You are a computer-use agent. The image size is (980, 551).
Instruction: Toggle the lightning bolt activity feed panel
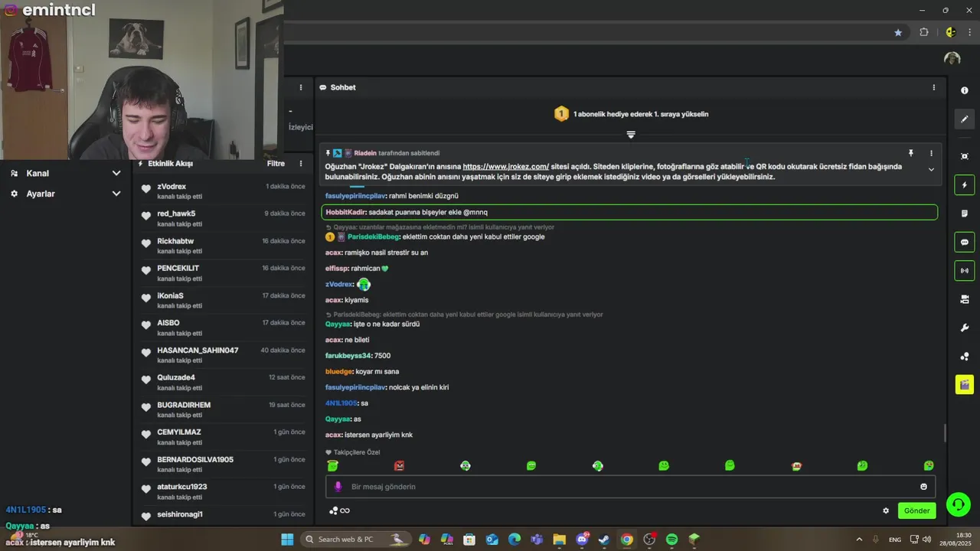(x=964, y=185)
